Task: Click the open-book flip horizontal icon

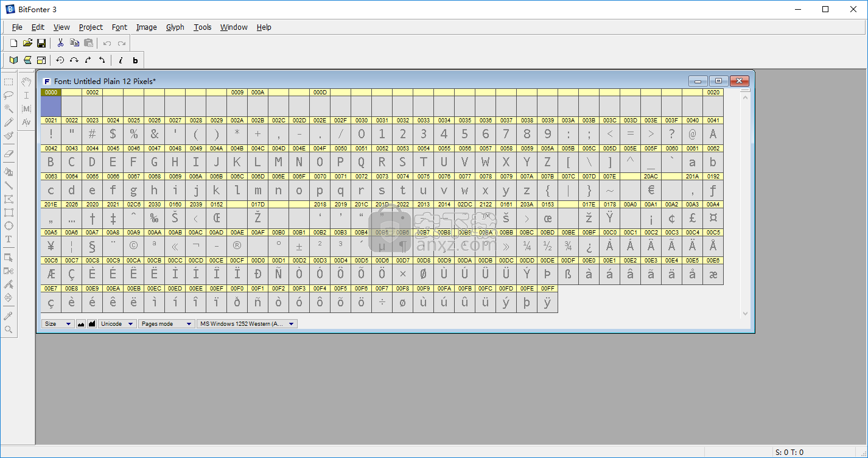Action: click(13, 60)
